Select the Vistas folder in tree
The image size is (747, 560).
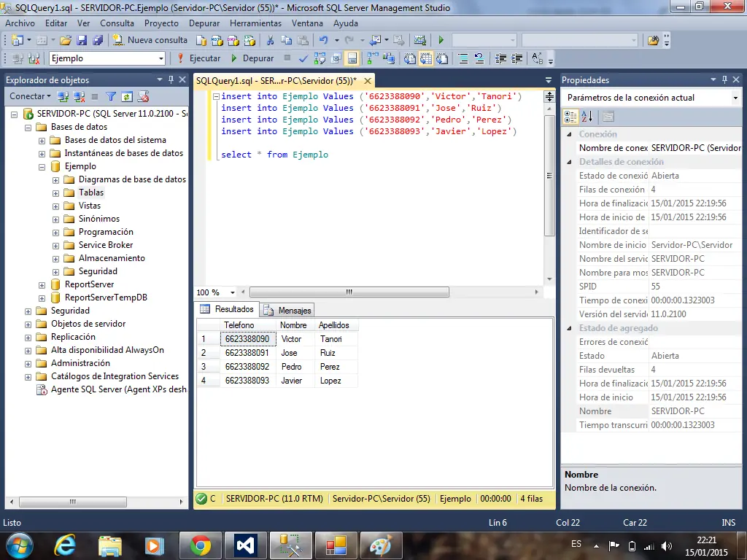[90, 206]
